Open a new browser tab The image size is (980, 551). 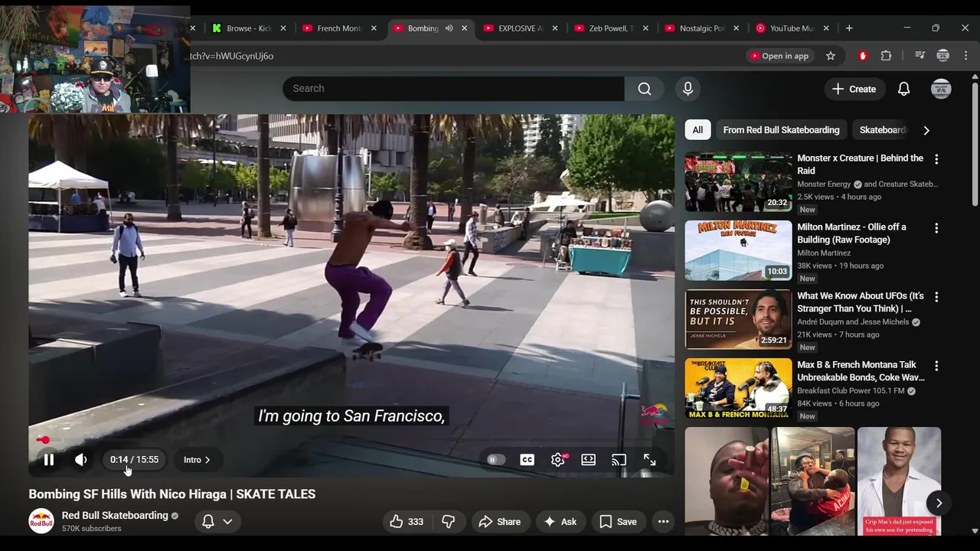tap(849, 28)
